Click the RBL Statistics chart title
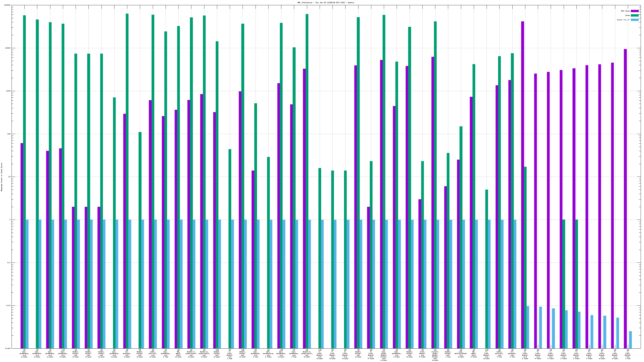 pyautogui.click(x=326, y=3)
